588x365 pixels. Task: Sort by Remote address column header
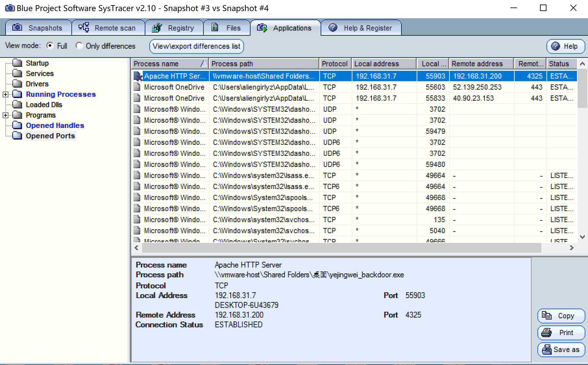[x=481, y=64]
